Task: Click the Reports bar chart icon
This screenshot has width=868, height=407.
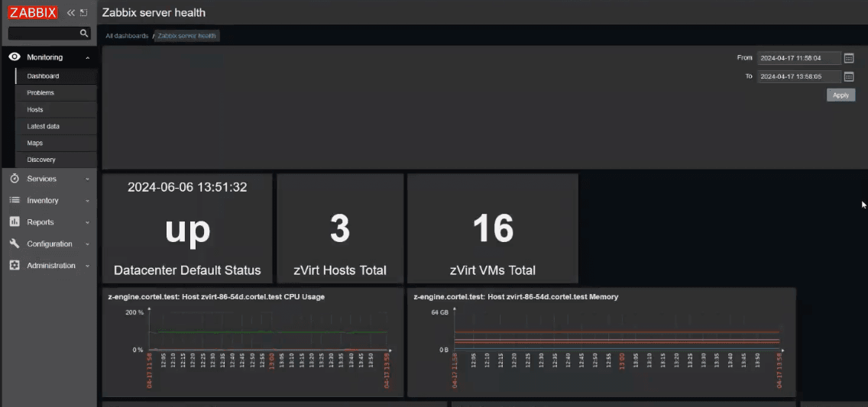Action: pyautogui.click(x=14, y=222)
